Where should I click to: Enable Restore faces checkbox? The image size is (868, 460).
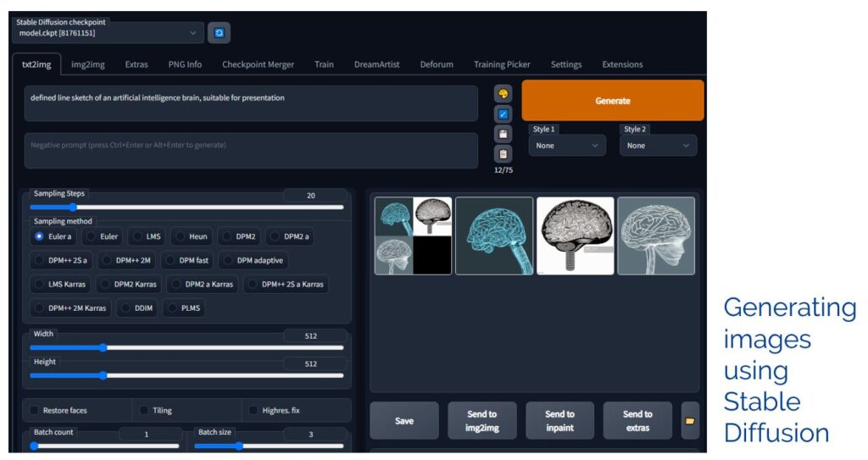(34, 410)
